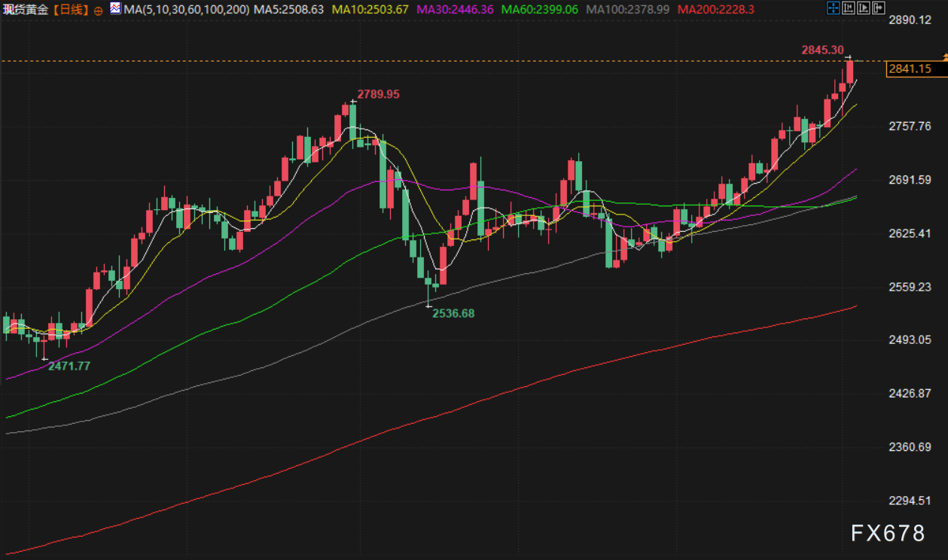The width and height of the screenshot is (948, 560).
Task: Click the rightmost exit arrow toolbar icon
Action: coord(878,9)
